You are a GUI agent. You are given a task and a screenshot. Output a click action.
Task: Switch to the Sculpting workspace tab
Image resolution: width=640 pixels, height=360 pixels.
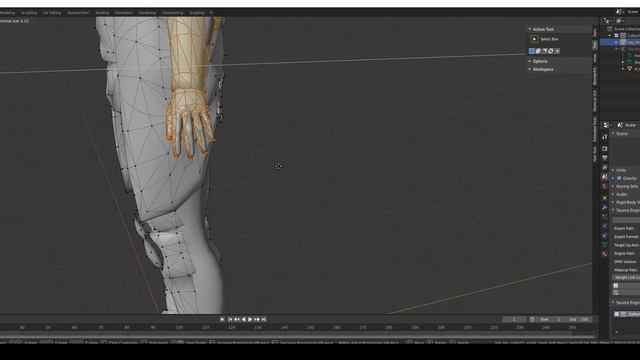tap(29, 13)
